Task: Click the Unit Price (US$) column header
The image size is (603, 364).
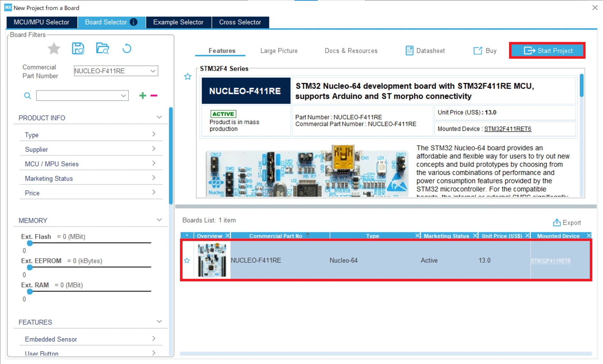Action: (502, 236)
